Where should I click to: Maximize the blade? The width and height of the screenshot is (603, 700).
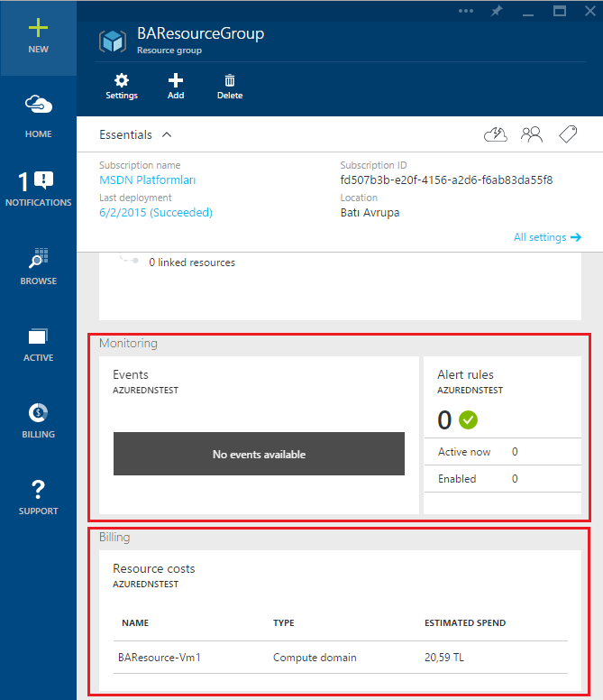[x=560, y=11]
